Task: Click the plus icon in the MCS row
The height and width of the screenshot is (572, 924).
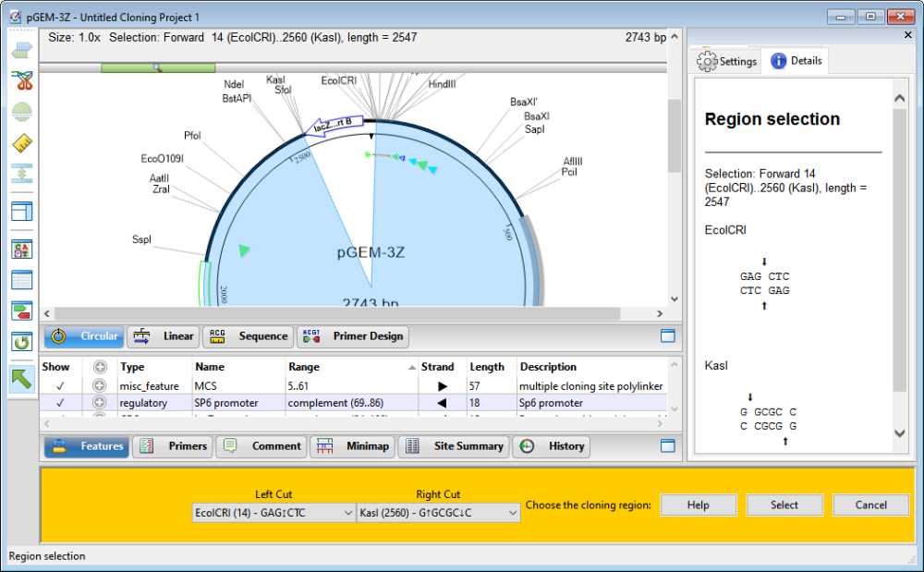Action: pyautogui.click(x=99, y=385)
